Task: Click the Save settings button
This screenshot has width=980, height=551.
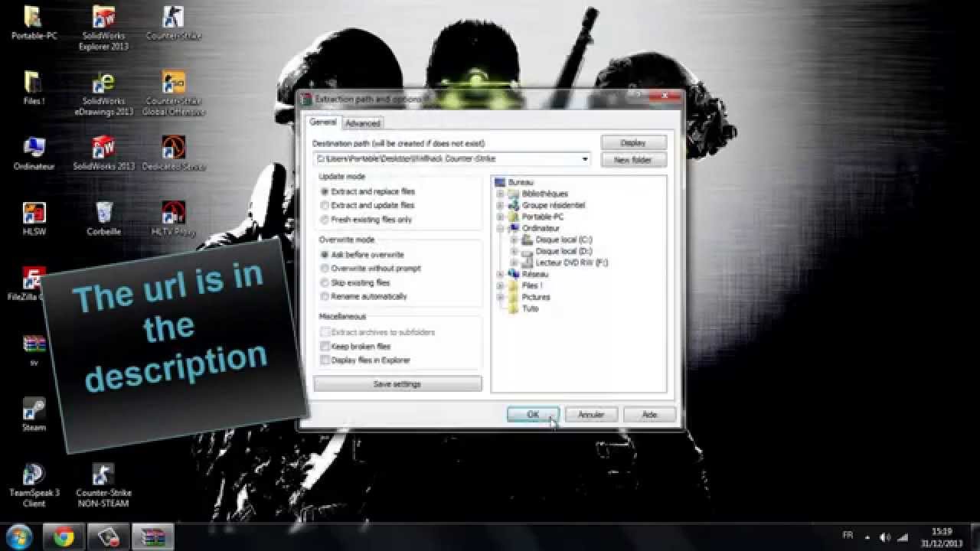Action: click(x=397, y=384)
